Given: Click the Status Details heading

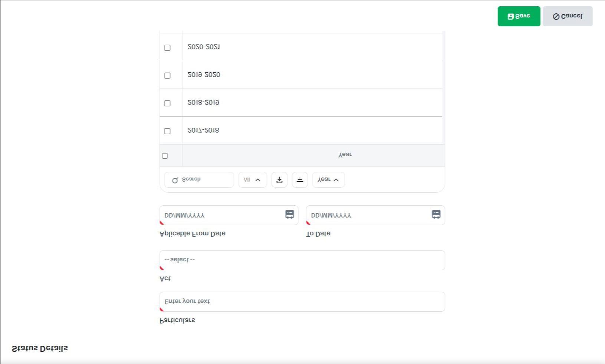Looking at the screenshot, I should tap(40, 348).
